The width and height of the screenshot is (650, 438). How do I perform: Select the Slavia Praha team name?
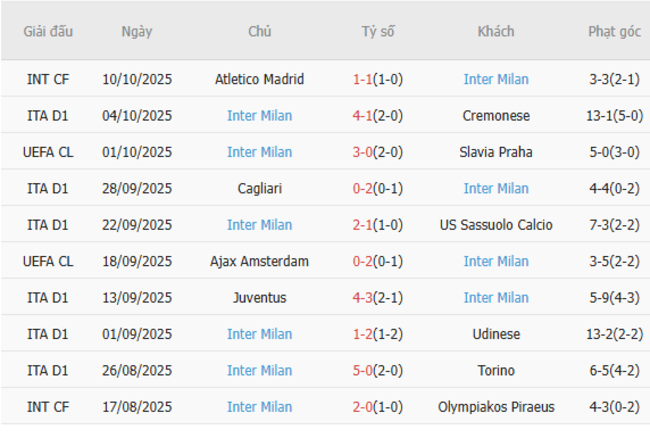tap(496, 152)
